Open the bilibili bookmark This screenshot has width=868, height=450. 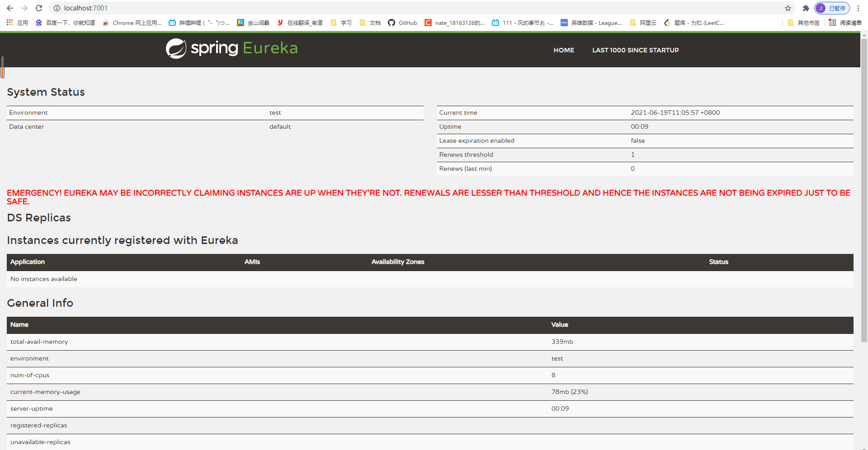click(199, 23)
